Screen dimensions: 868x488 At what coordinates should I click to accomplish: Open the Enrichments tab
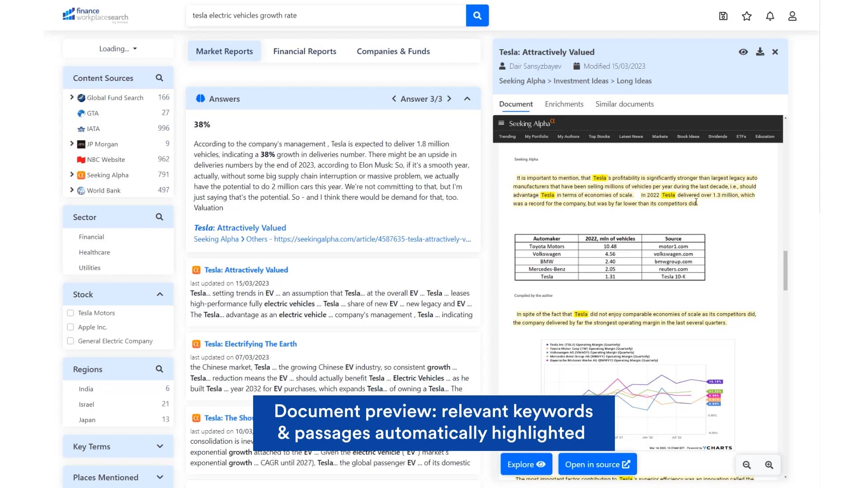pyautogui.click(x=564, y=104)
